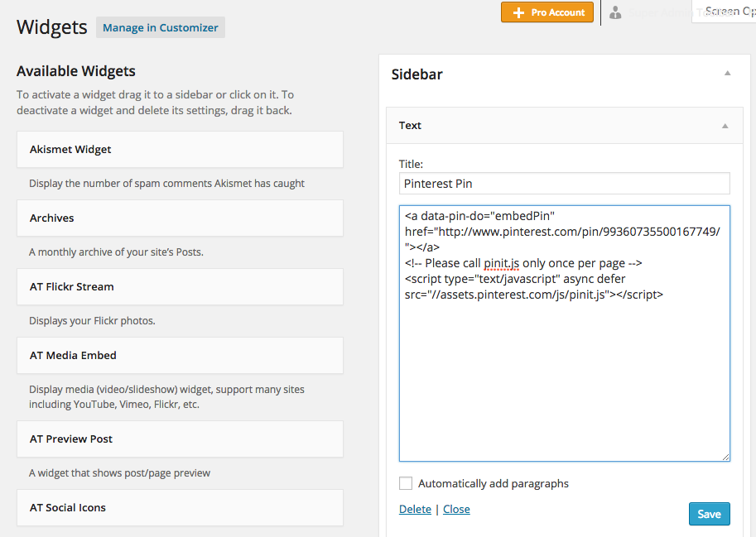Screen dimensions: 756x537
Task: Enable Automatically add paragraphs checkbox
Action: [406, 483]
